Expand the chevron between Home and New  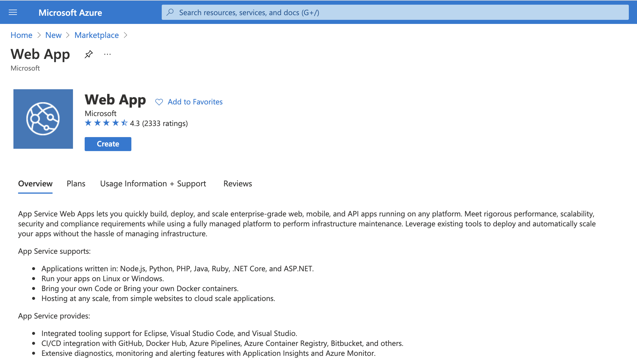(x=39, y=35)
